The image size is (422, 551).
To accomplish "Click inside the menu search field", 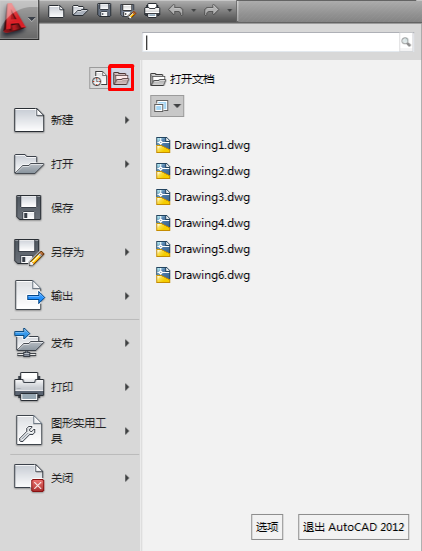I will pos(271,42).
